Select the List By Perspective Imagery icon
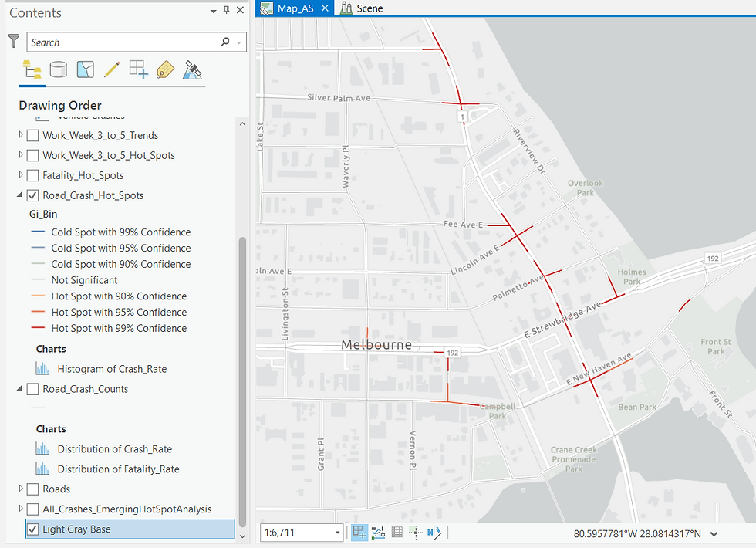This screenshot has width=756, height=548. [x=192, y=70]
